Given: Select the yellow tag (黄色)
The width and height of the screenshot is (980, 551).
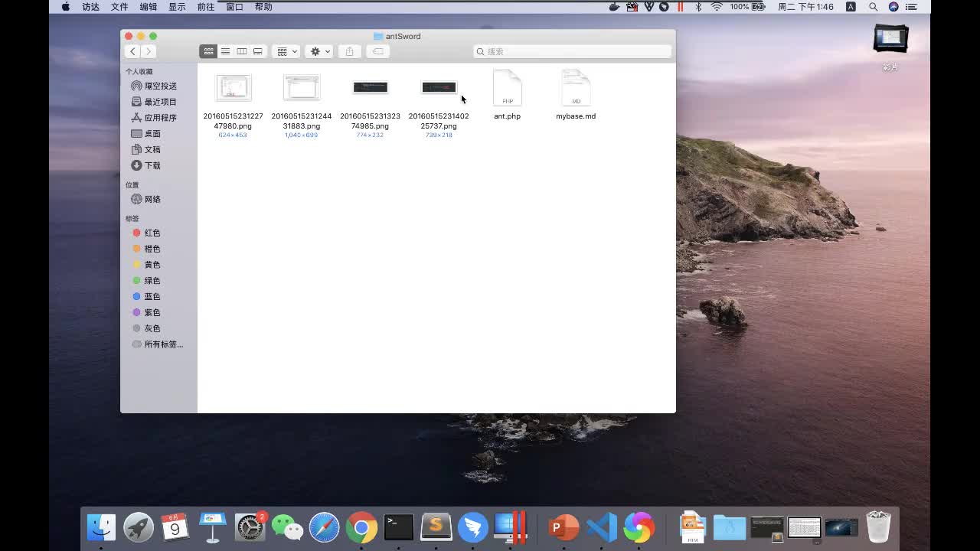Looking at the screenshot, I should click(146, 265).
